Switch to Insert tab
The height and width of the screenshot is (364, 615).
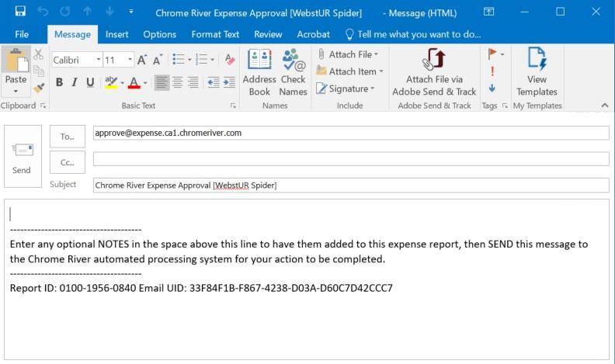(117, 34)
